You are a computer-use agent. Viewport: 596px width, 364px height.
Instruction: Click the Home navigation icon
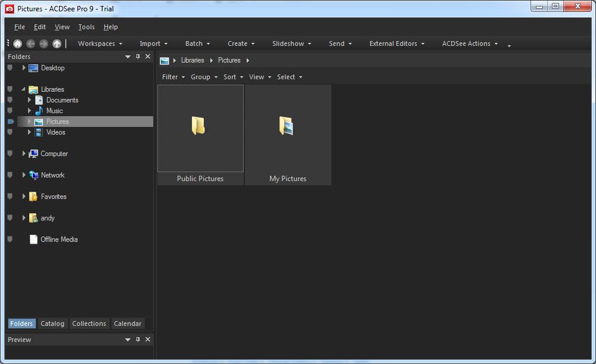click(x=17, y=43)
